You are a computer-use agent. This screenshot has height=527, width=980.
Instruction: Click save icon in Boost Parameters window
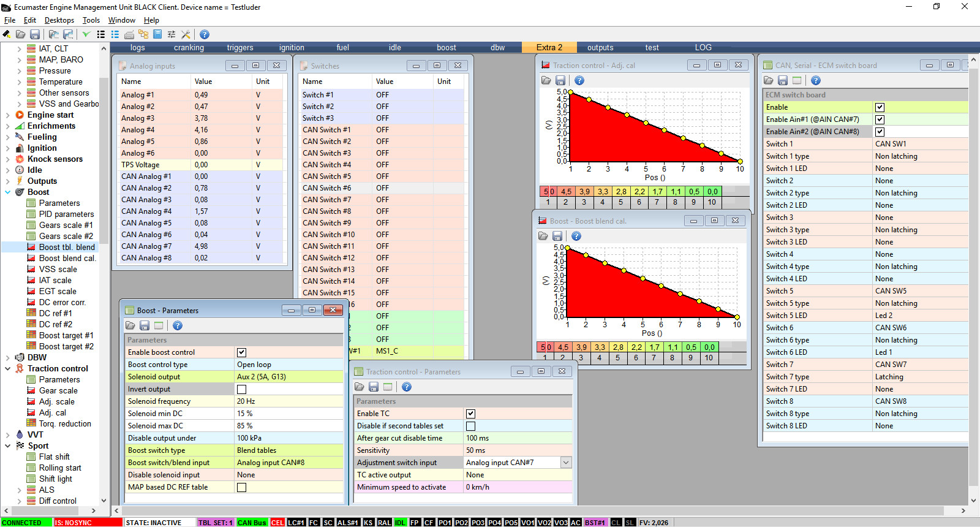coord(145,325)
